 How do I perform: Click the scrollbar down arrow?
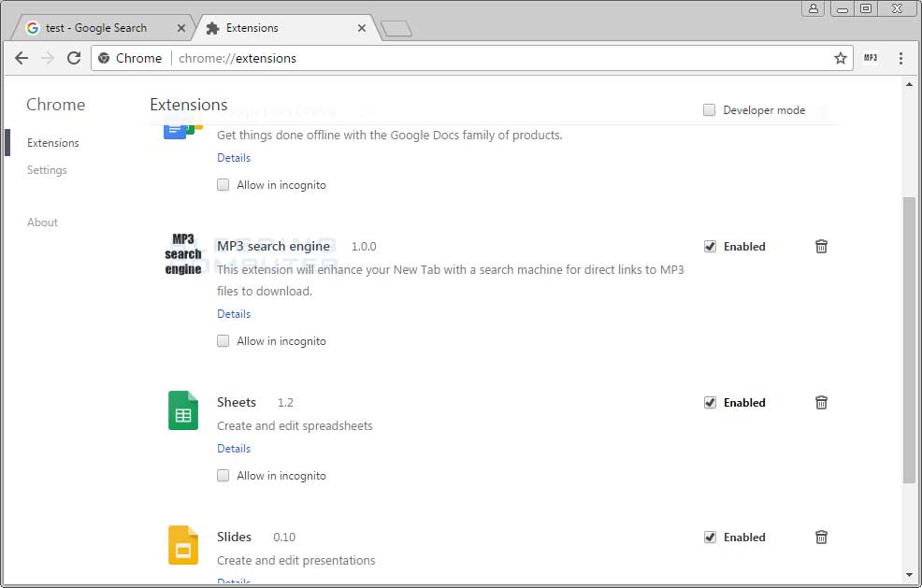pos(909,575)
